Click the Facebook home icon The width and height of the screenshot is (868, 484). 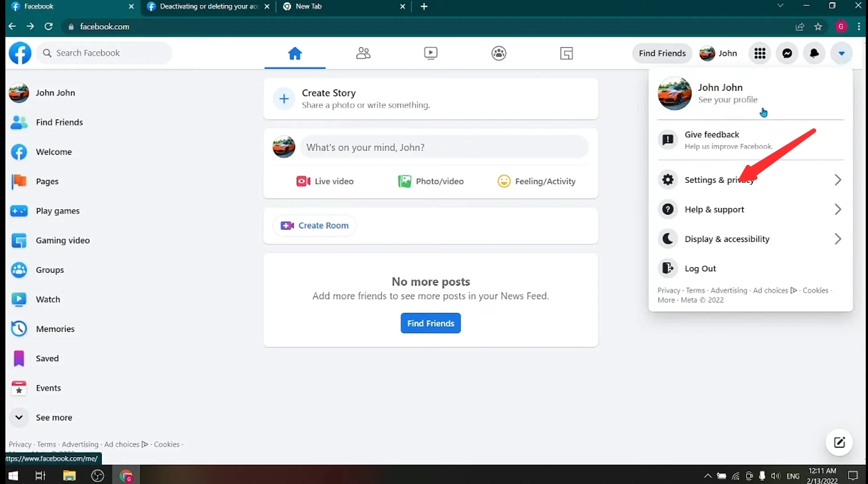(x=294, y=53)
